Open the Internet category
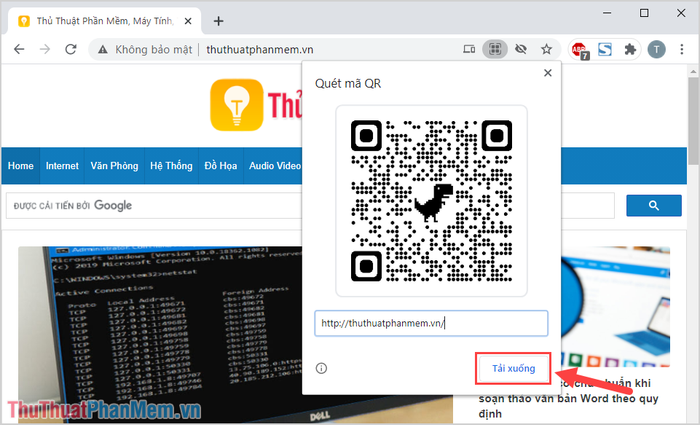 pos(62,166)
